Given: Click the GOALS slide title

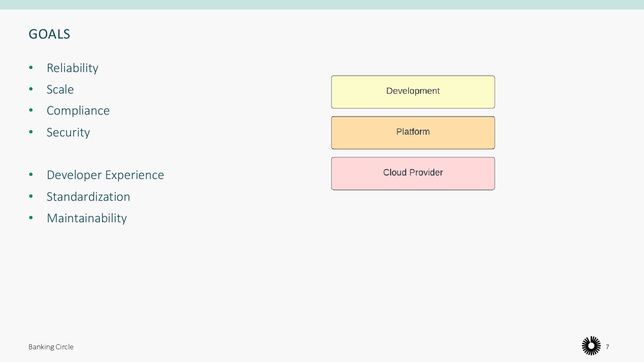Looking at the screenshot, I should pos(49,34).
